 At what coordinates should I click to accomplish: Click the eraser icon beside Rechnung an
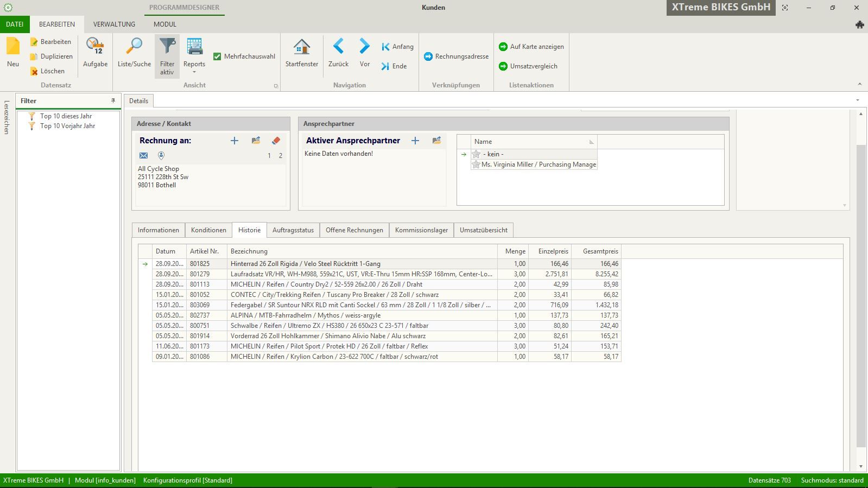(276, 141)
